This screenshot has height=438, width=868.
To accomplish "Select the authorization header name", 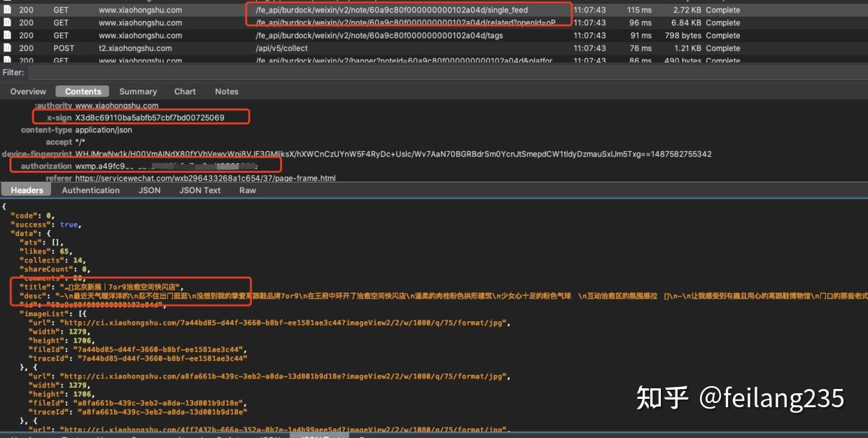I will click(46, 167).
